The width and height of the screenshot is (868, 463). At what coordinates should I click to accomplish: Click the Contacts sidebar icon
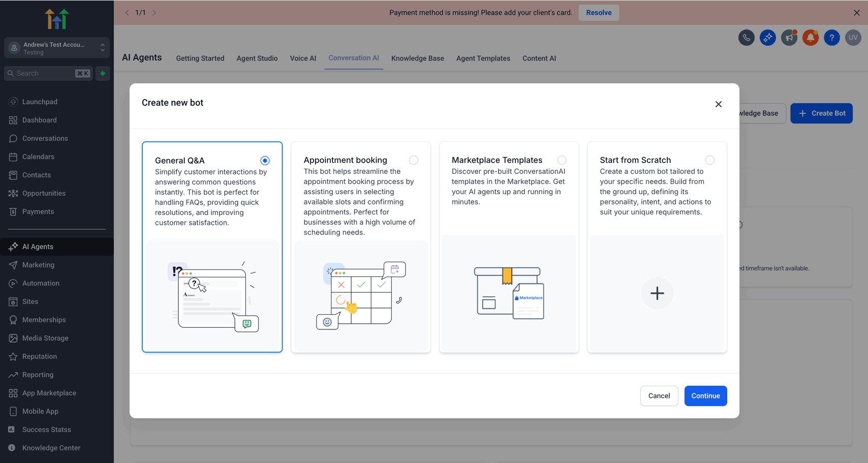[x=13, y=175]
